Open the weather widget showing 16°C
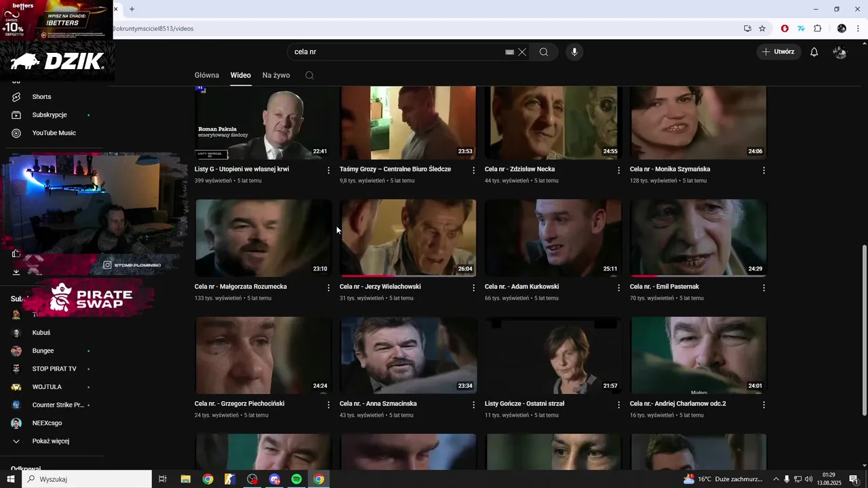This screenshot has height=488, width=868. point(723,479)
